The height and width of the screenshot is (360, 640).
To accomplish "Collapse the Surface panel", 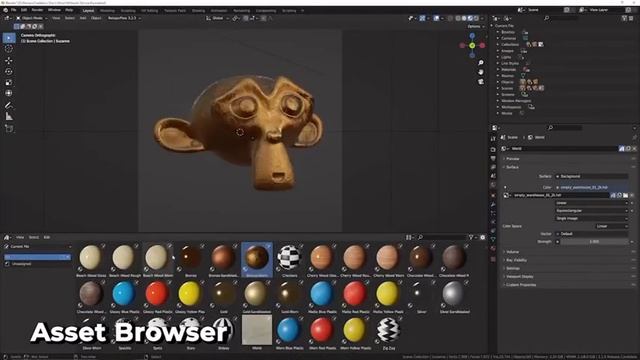I will [x=512, y=167].
